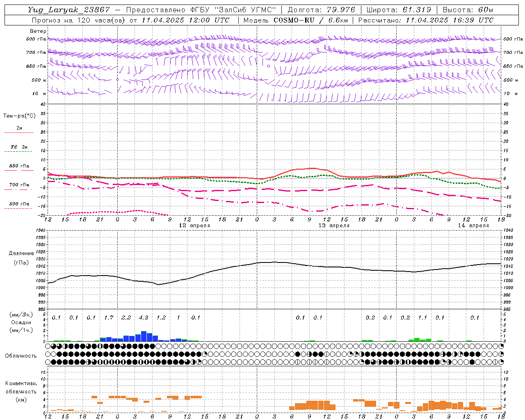Click the (мм/3ч.) precipitation unit label
Screen dimensions: 525x420
21,315
